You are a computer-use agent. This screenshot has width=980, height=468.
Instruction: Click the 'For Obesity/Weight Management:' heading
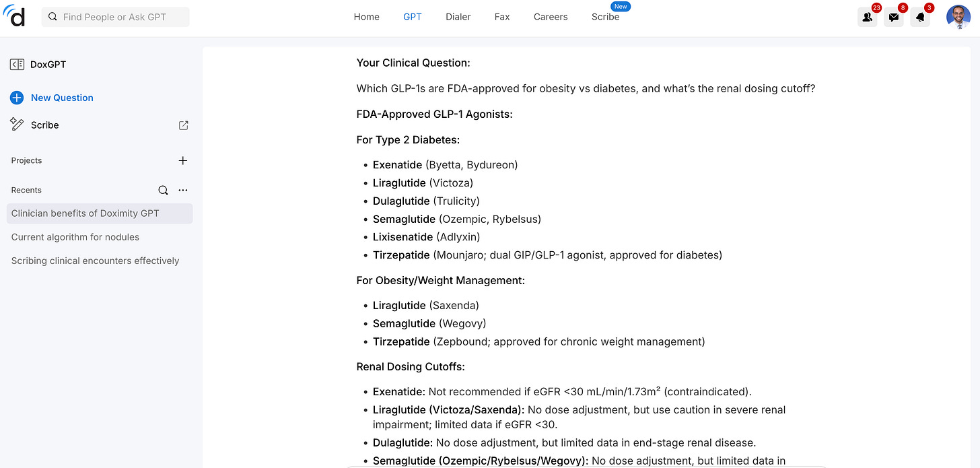pos(441,280)
